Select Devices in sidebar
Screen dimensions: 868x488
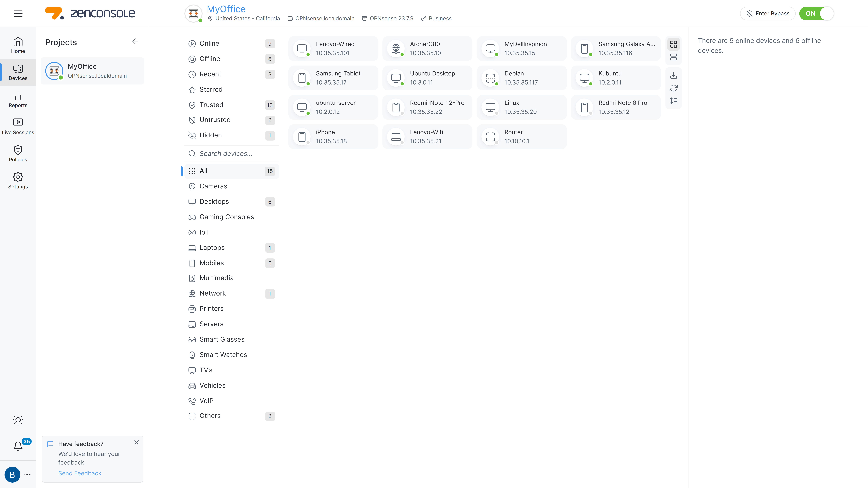18,72
